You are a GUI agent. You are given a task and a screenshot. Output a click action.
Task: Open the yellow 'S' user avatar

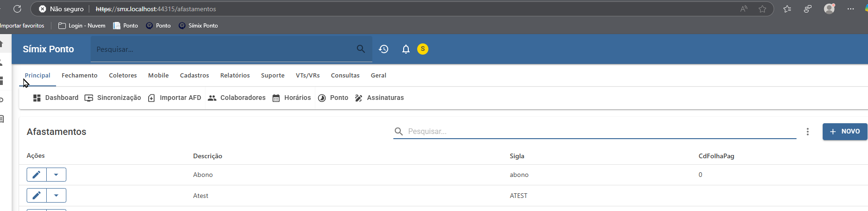point(423,49)
